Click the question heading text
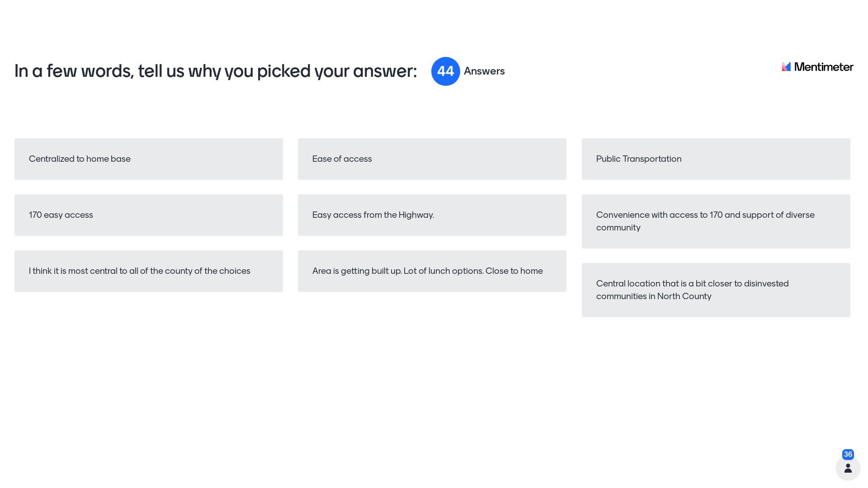Viewport: 868px width, 488px height. (x=216, y=71)
